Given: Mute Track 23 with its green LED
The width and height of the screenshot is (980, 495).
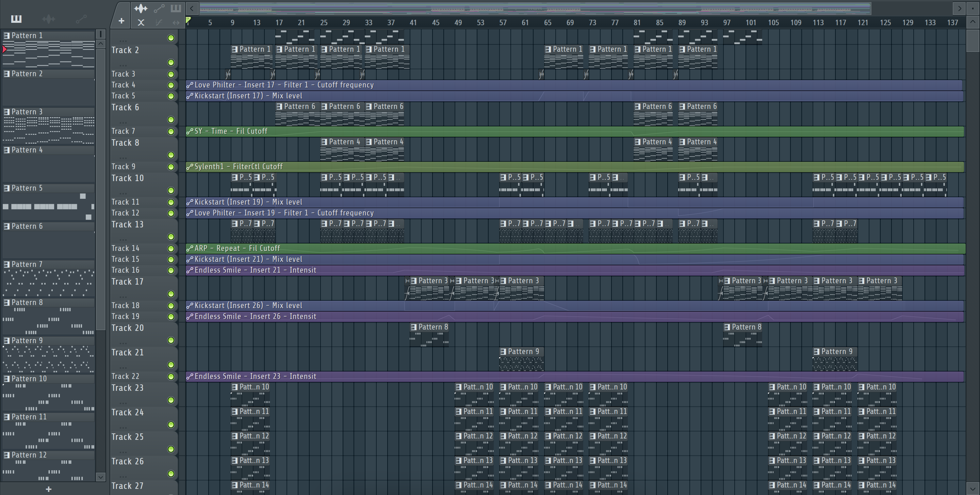Looking at the screenshot, I should (x=171, y=400).
